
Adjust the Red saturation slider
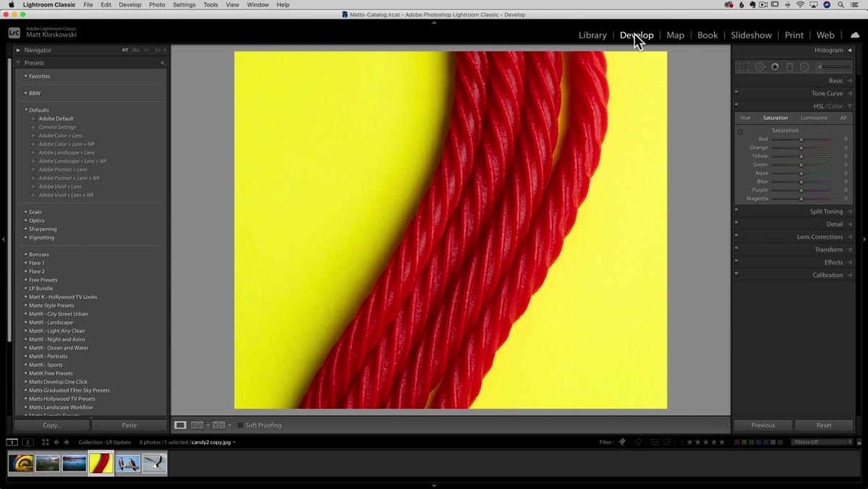tap(801, 139)
